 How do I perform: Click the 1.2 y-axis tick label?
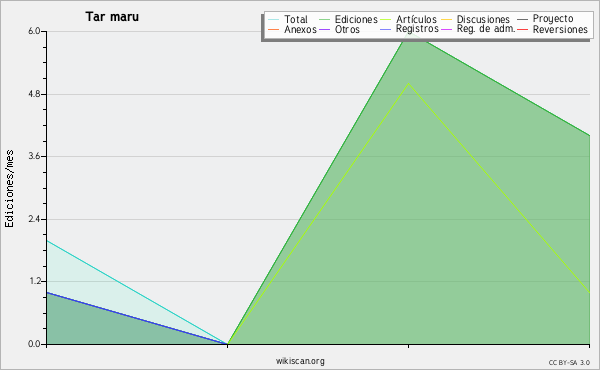[x=34, y=281]
